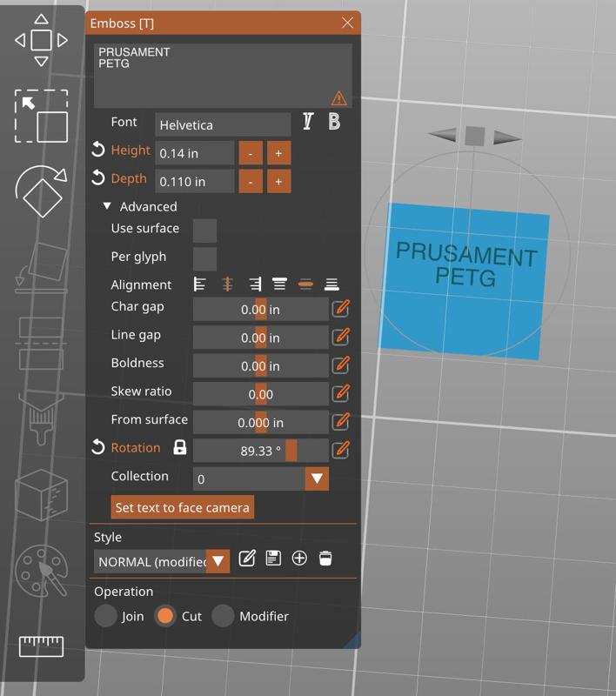
Task: Collapse the Advanced section
Action: pyautogui.click(x=107, y=206)
